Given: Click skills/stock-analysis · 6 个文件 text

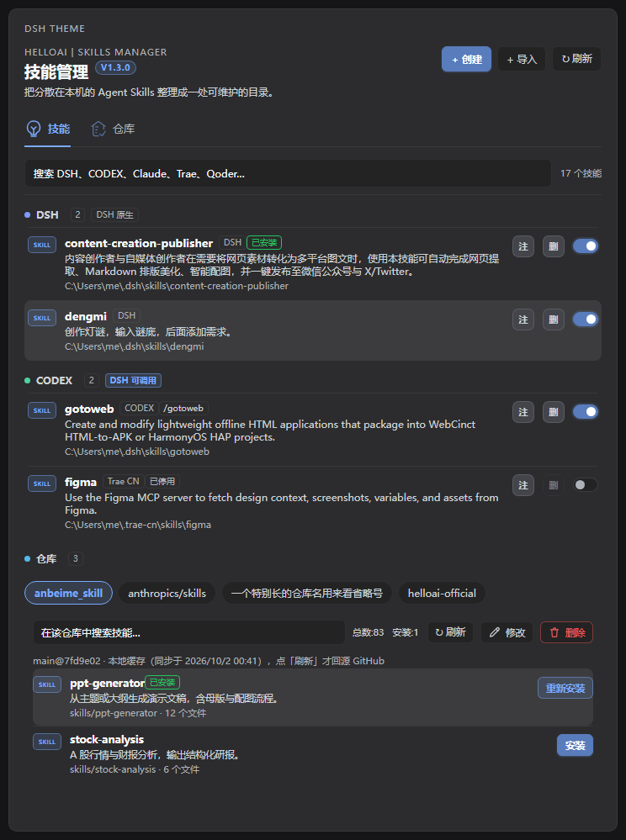Looking at the screenshot, I should tap(135, 769).
